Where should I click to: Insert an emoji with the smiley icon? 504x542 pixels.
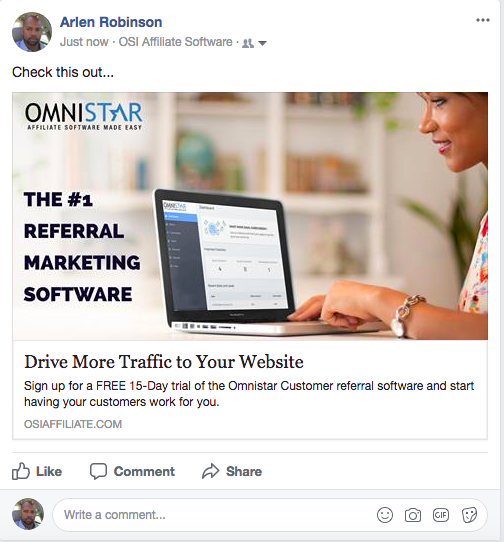click(x=385, y=515)
